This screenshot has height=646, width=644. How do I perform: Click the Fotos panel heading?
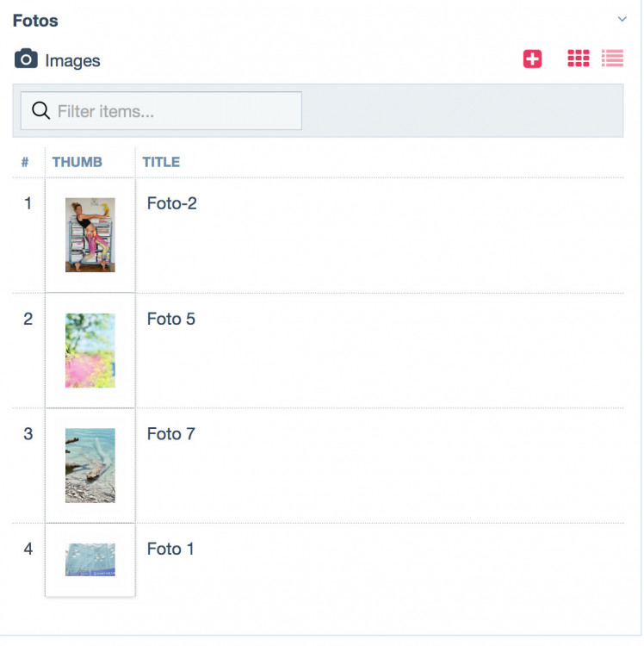tap(35, 21)
